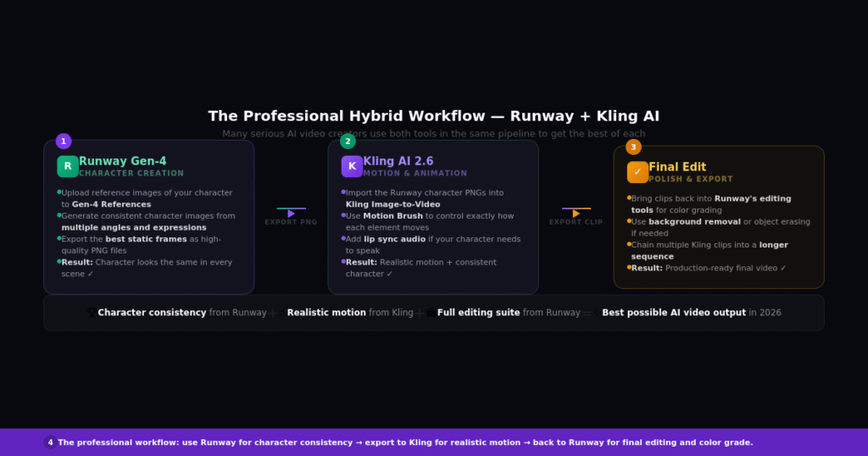Click 'Realistic motion' in summary bar

(x=326, y=313)
